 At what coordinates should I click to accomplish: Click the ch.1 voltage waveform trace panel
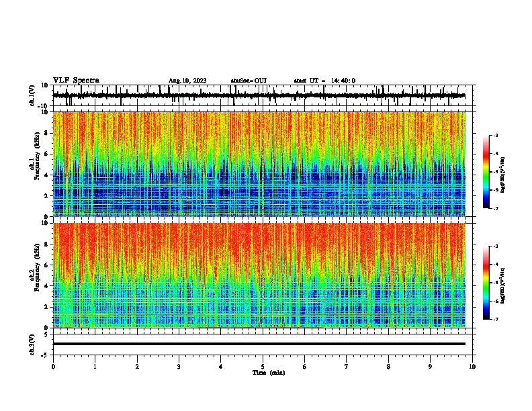[x=263, y=95]
